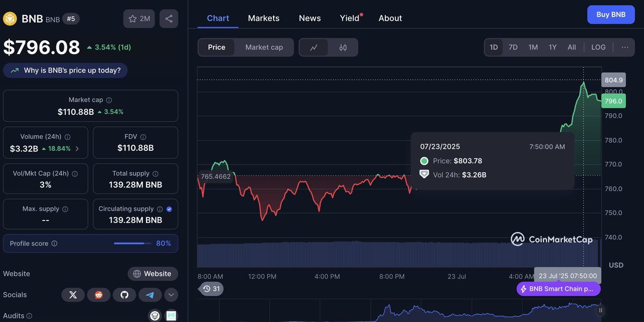This screenshot has width=644, height=322.
Task: Set chart range to 1M
Action: [x=533, y=47]
